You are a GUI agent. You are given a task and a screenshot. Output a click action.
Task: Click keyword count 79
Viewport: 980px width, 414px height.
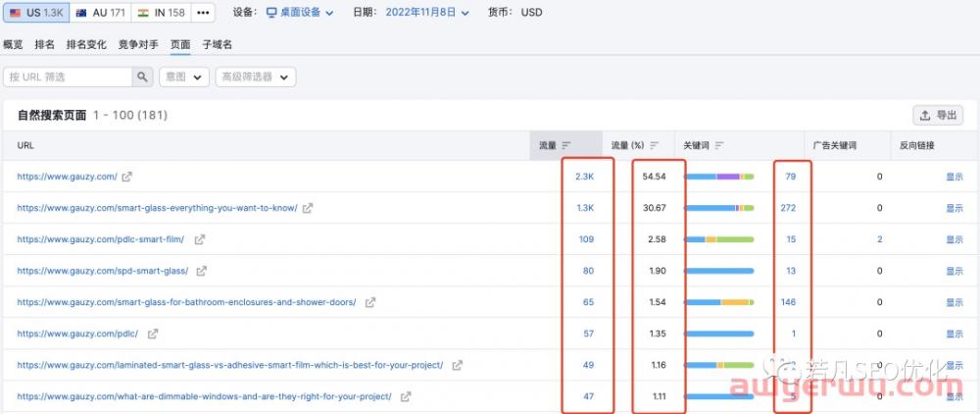tap(791, 177)
